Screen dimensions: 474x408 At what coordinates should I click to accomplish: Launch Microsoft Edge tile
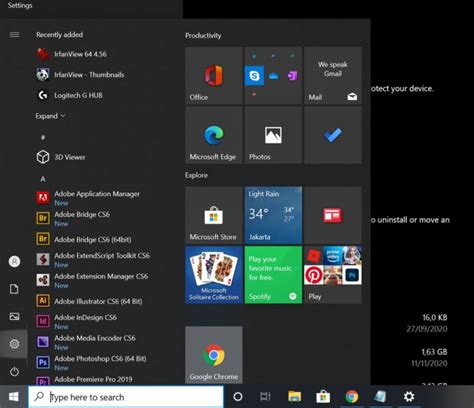click(x=214, y=135)
